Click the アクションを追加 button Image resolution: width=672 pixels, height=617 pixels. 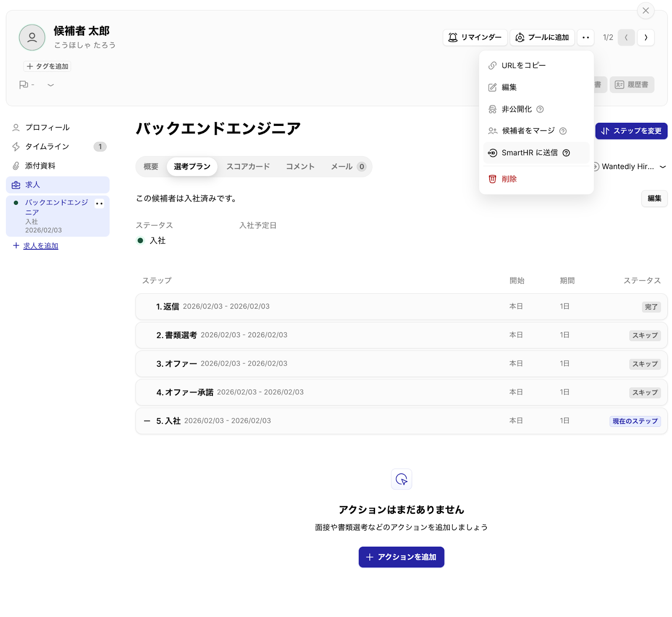[401, 557]
